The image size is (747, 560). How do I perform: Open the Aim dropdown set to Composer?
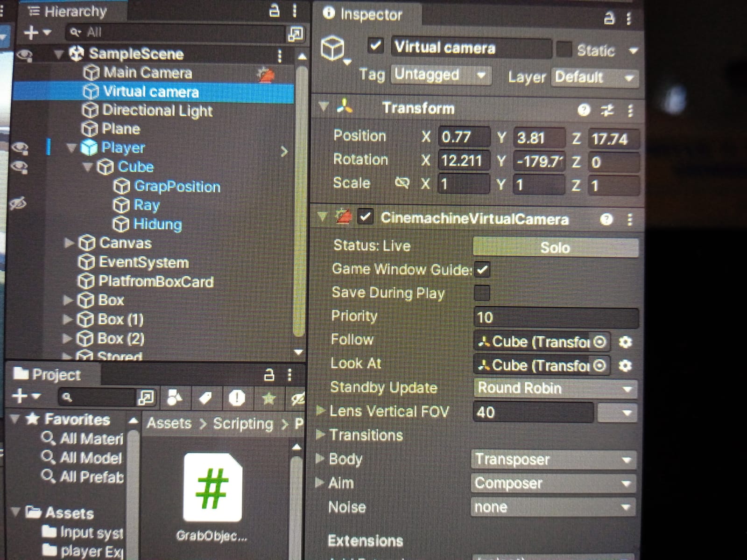(553, 483)
